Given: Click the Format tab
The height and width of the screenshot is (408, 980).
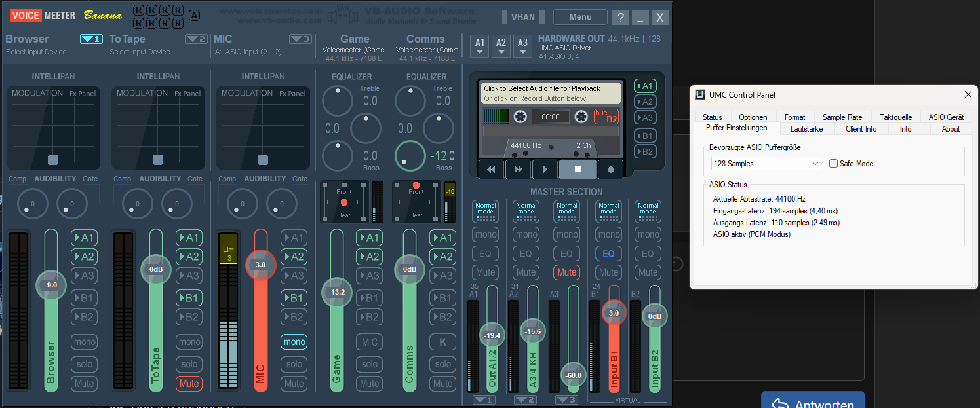Looking at the screenshot, I should tap(795, 117).
